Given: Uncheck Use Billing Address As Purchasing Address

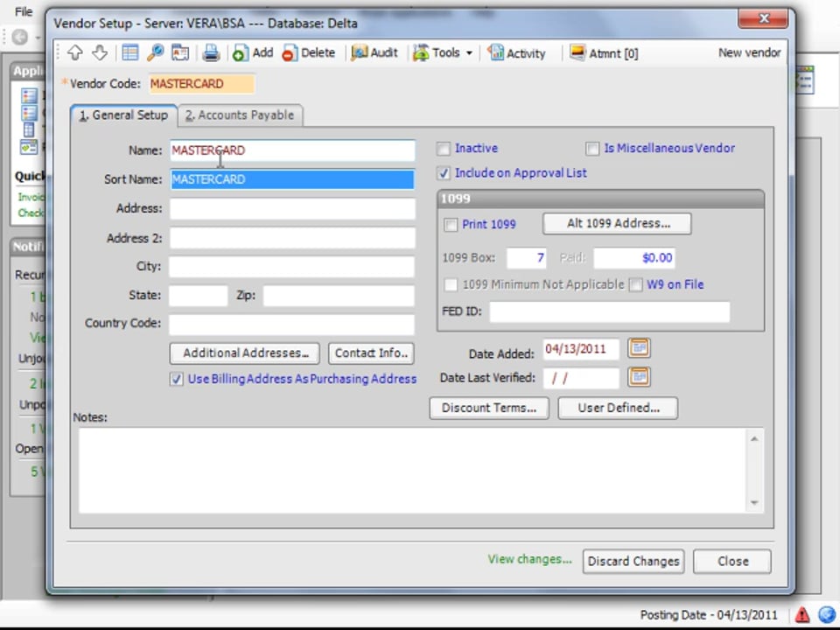Looking at the screenshot, I should coord(176,379).
